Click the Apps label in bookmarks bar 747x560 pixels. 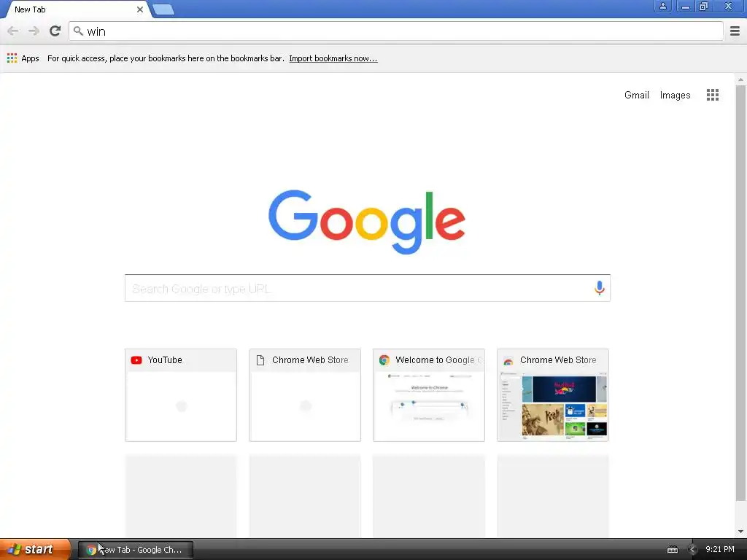[30, 58]
